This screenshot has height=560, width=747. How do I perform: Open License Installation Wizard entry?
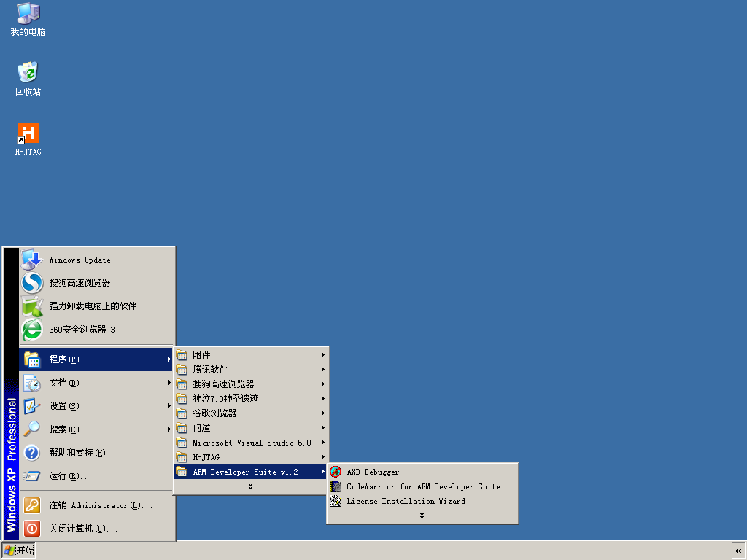(x=422, y=502)
